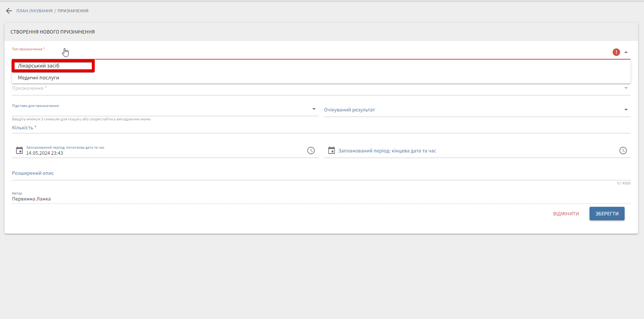The width and height of the screenshot is (644, 319).
Task: Go to ПЛАН ЛІКУВАННЯ breadcrumb
Action: [x=34, y=11]
